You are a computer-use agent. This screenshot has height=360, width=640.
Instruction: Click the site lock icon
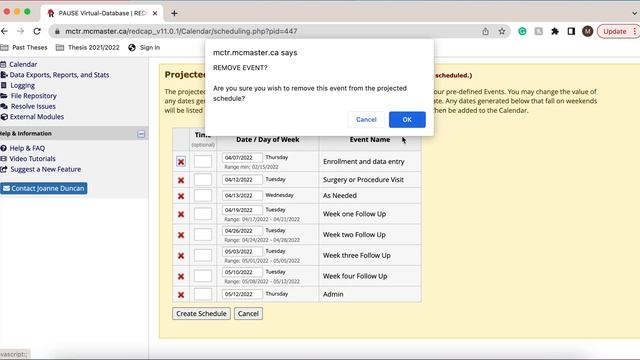click(57, 31)
